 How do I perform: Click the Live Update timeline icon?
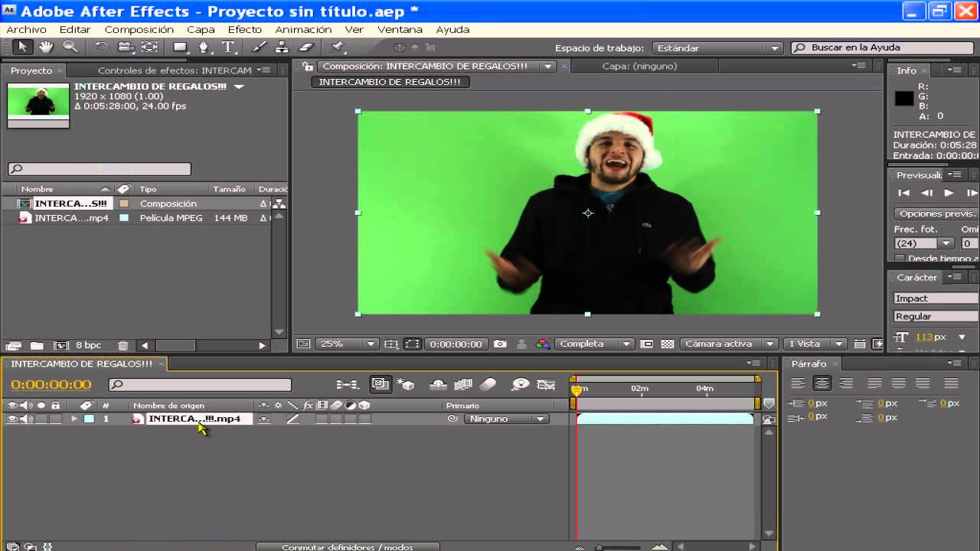381,384
